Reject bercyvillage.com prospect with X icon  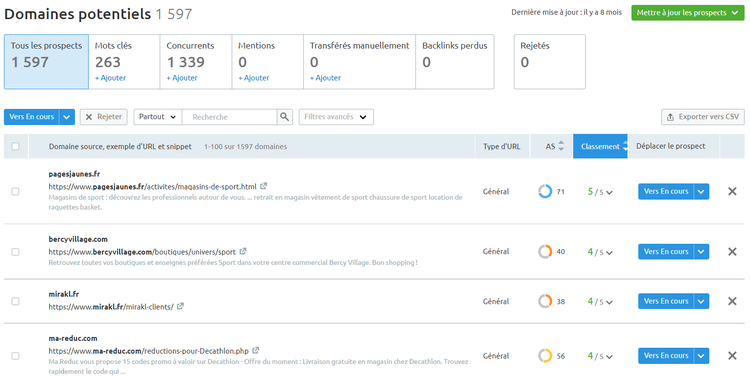click(732, 252)
